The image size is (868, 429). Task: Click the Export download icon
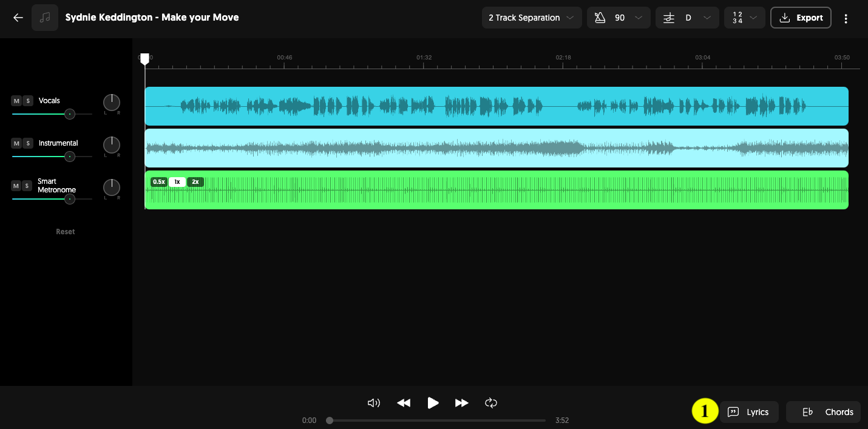pos(784,18)
